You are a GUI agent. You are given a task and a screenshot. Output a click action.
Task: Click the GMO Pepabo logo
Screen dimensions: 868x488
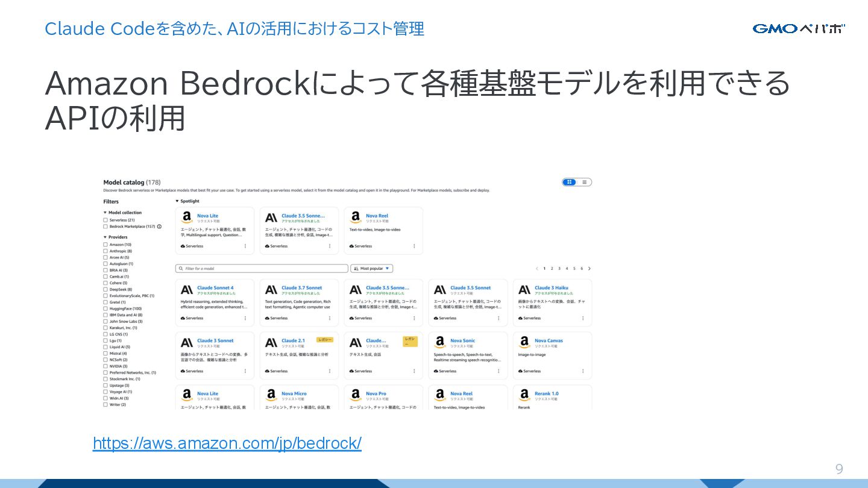click(799, 28)
